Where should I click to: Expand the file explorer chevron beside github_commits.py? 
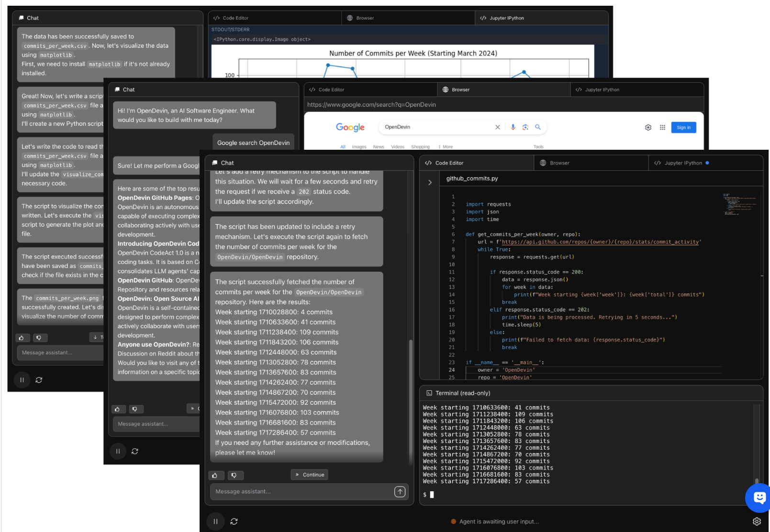click(430, 183)
